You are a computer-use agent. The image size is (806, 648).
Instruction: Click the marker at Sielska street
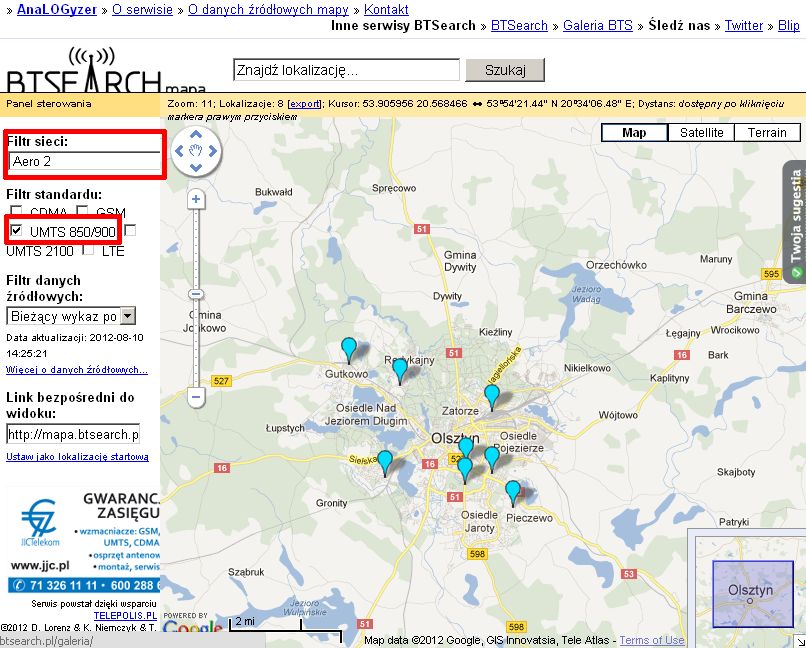pos(385,464)
